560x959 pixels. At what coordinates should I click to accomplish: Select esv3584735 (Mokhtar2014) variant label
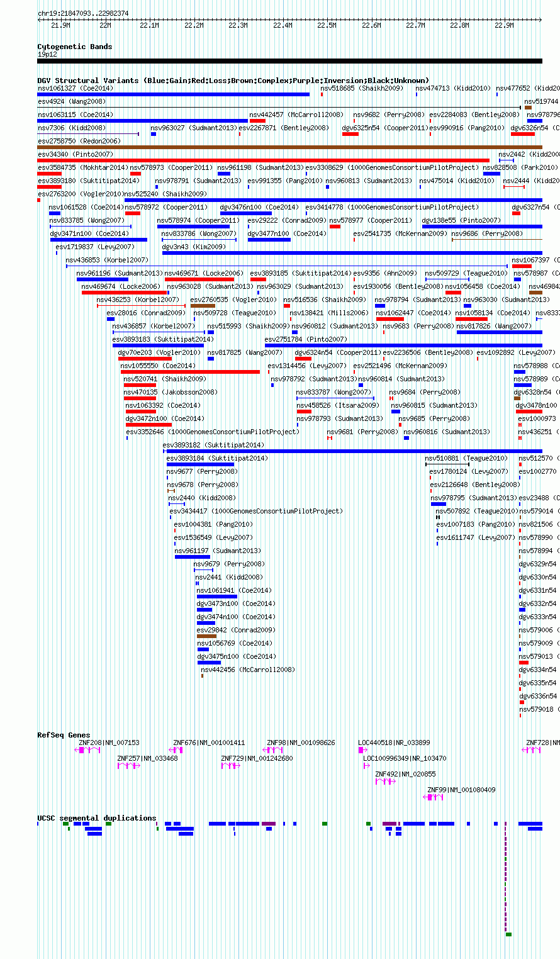tap(83, 168)
